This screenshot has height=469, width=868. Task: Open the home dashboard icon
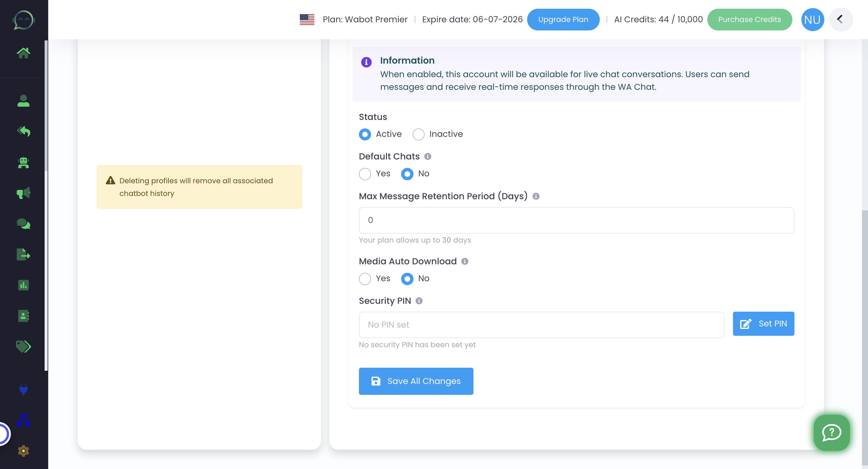coord(23,53)
